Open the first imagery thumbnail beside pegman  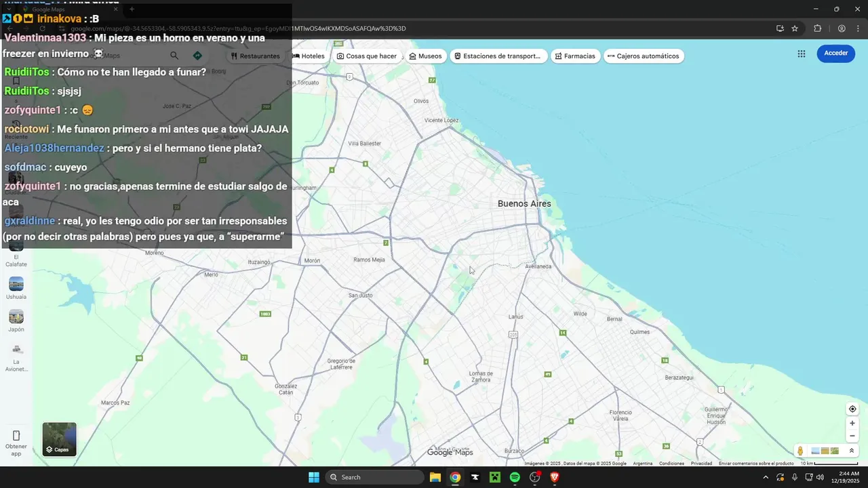816,451
